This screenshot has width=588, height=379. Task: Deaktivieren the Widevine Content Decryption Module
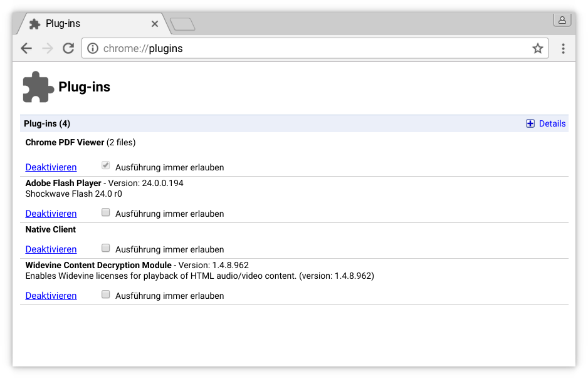(51, 295)
